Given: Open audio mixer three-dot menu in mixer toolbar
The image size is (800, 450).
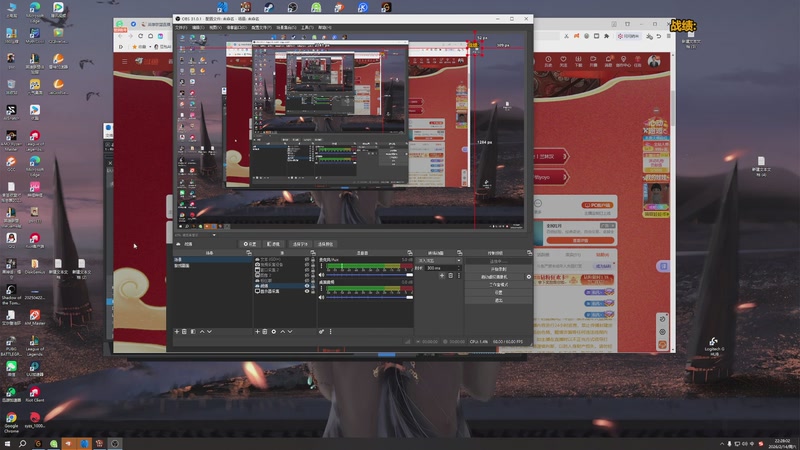Looking at the screenshot, I should [331, 332].
